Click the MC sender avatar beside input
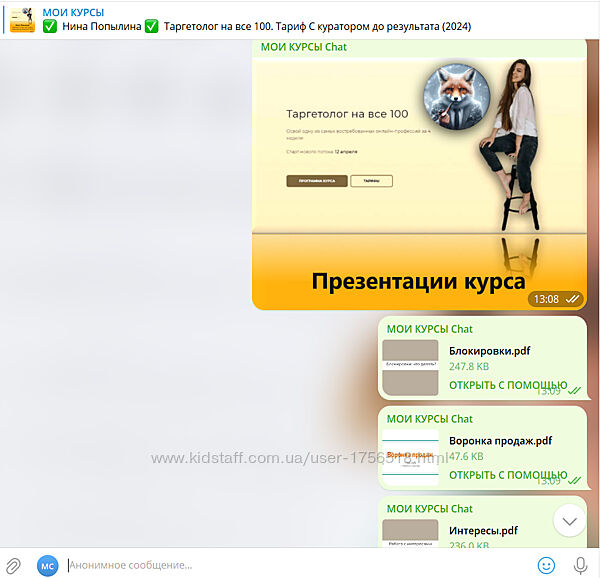600x578 pixels. click(x=48, y=565)
